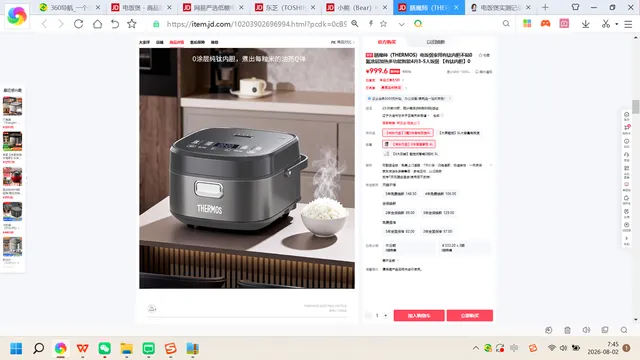The width and height of the screenshot is (640, 360).
Task: Open the skin shirt icon in title bar
Action: point(575,7)
